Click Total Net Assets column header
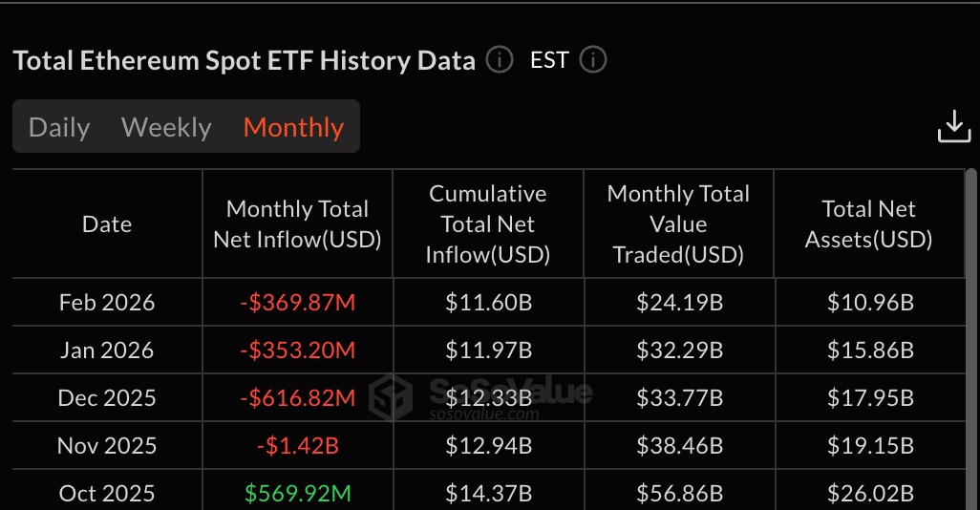980x510 pixels. 868,224
